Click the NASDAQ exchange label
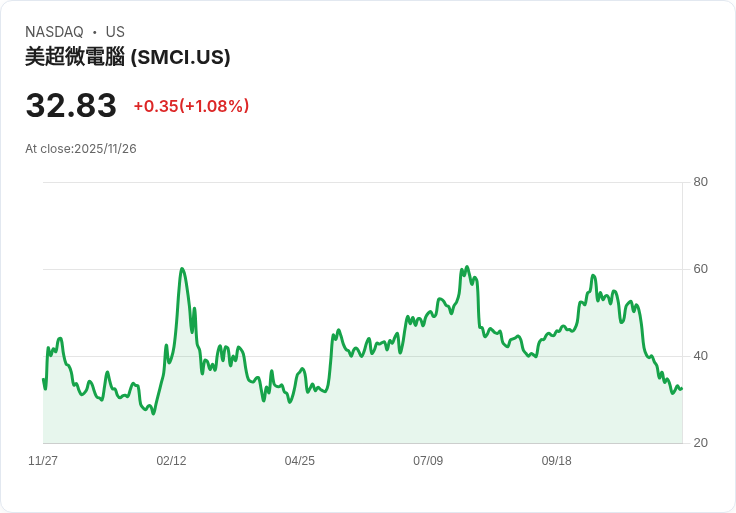 [54, 32]
